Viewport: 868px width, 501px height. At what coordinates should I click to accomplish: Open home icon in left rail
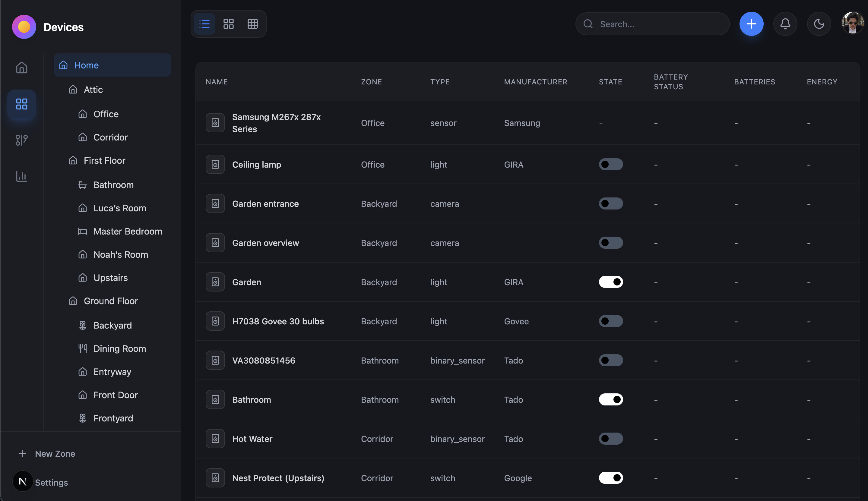point(21,68)
